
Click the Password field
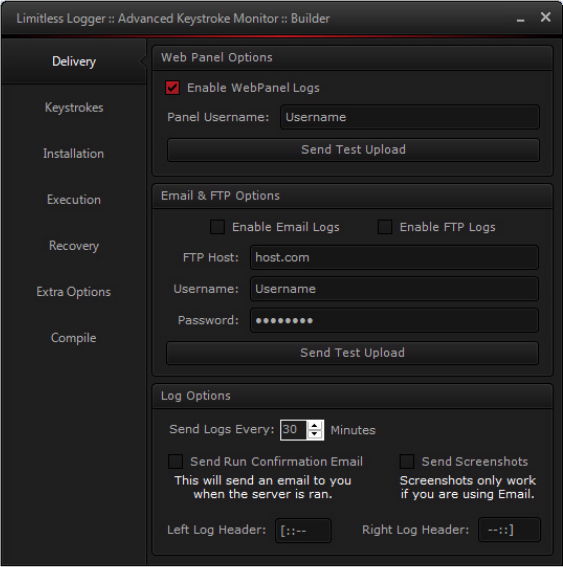coord(394,320)
